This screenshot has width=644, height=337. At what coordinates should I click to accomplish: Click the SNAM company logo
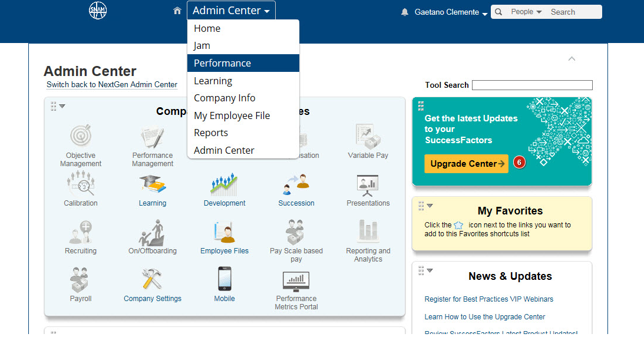(98, 10)
